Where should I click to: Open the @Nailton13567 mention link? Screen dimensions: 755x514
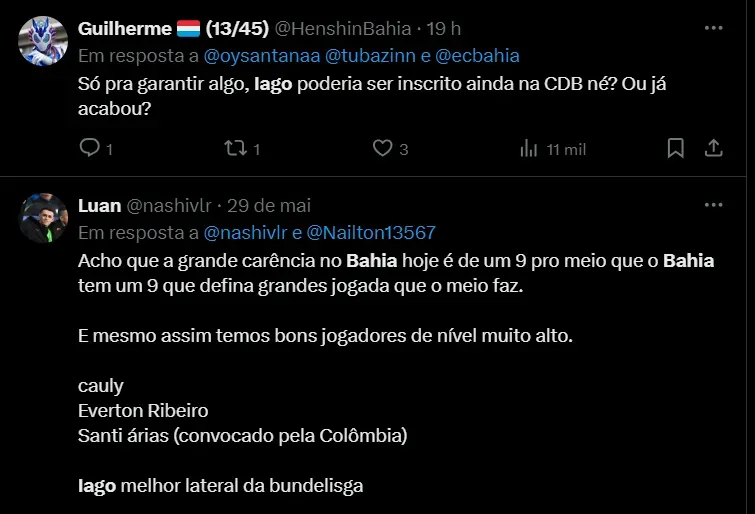click(x=371, y=233)
